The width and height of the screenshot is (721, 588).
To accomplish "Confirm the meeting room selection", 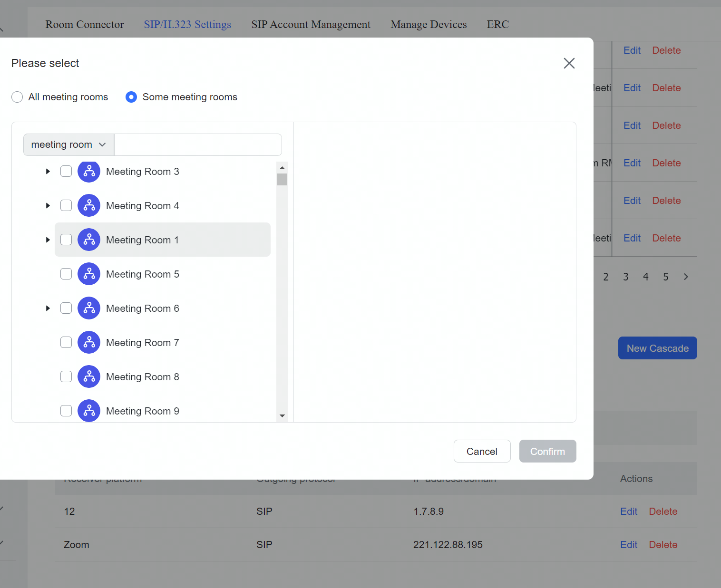I will click(x=548, y=451).
